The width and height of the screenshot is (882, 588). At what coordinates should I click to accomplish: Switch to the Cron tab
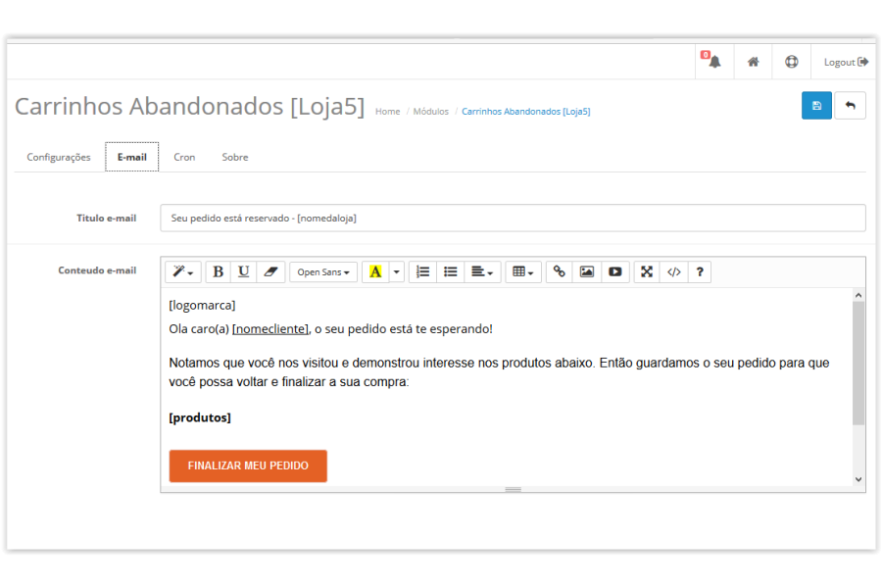tap(184, 157)
